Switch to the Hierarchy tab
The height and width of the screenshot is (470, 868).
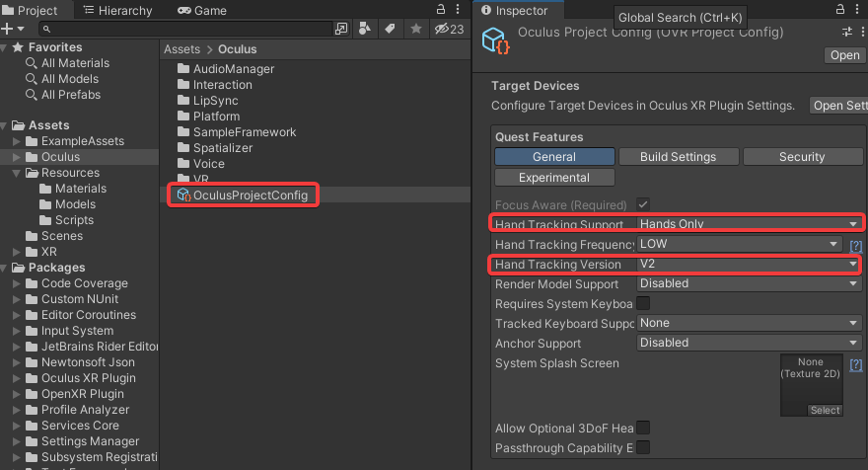coord(117,11)
